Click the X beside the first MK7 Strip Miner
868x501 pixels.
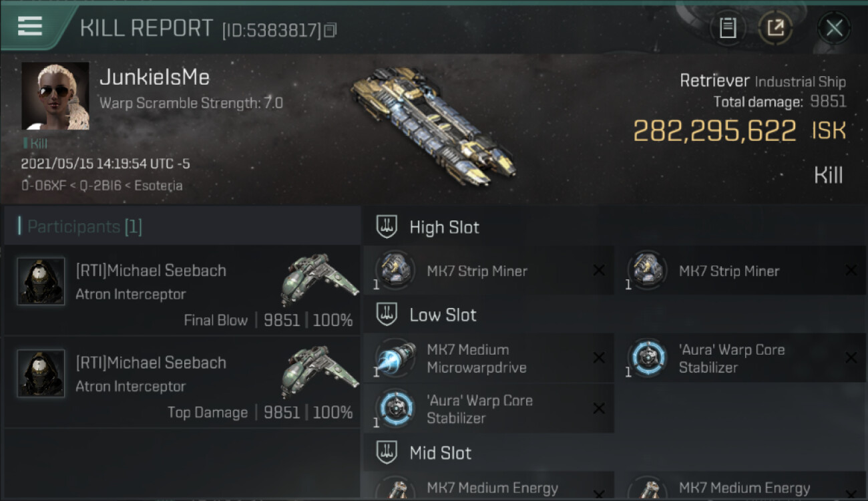[599, 271]
